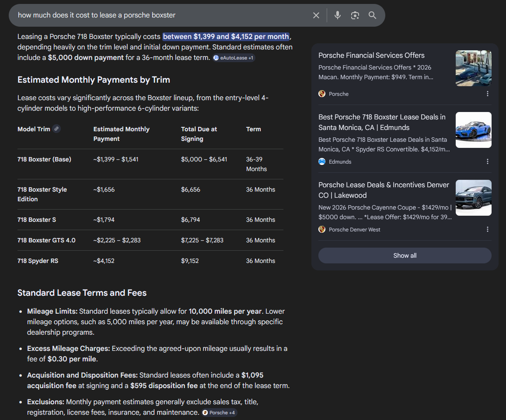Click the 'Total Due at Signing' column header
506x420 pixels.
click(x=199, y=133)
